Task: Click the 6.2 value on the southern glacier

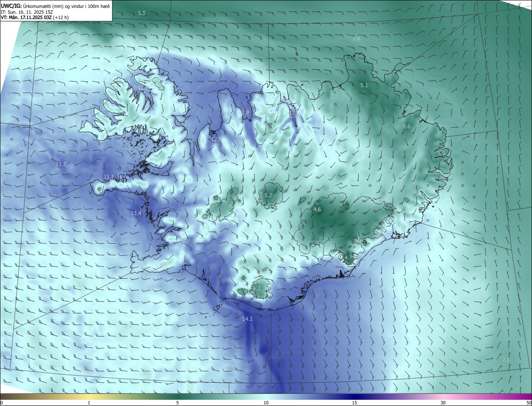Action: coord(256,288)
